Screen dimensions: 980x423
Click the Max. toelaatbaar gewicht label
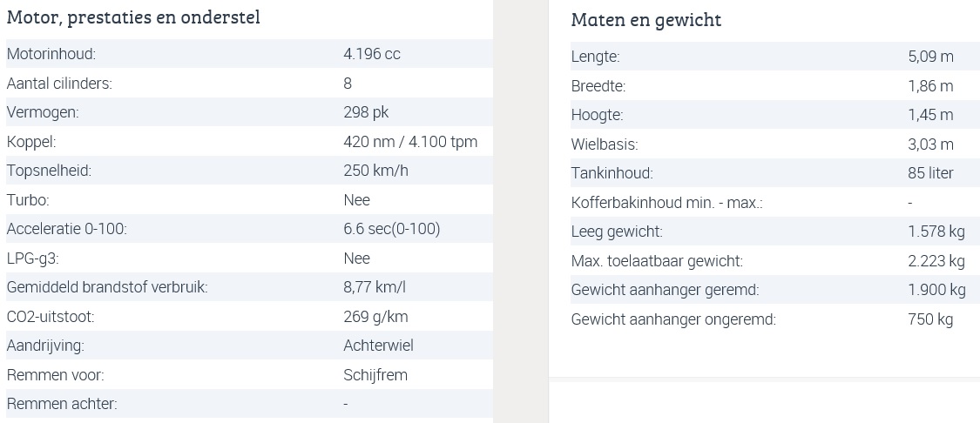pos(657,261)
